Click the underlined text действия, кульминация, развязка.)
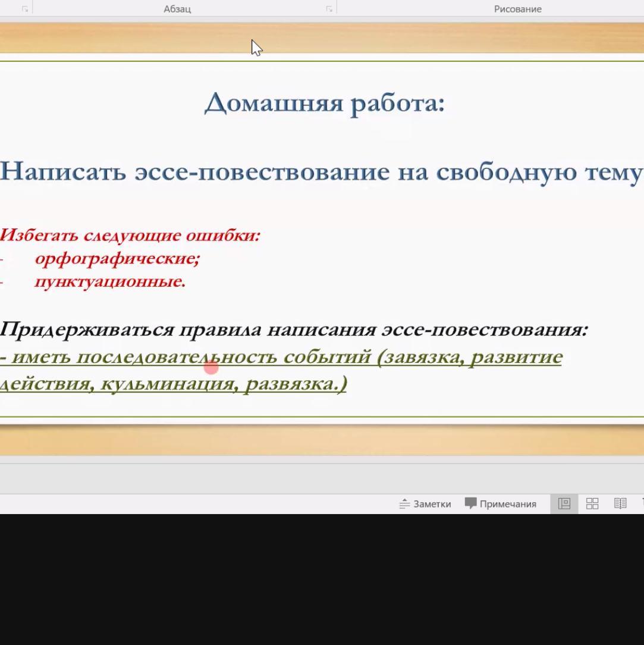The height and width of the screenshot is (645, 644). (x=174, y=384)
